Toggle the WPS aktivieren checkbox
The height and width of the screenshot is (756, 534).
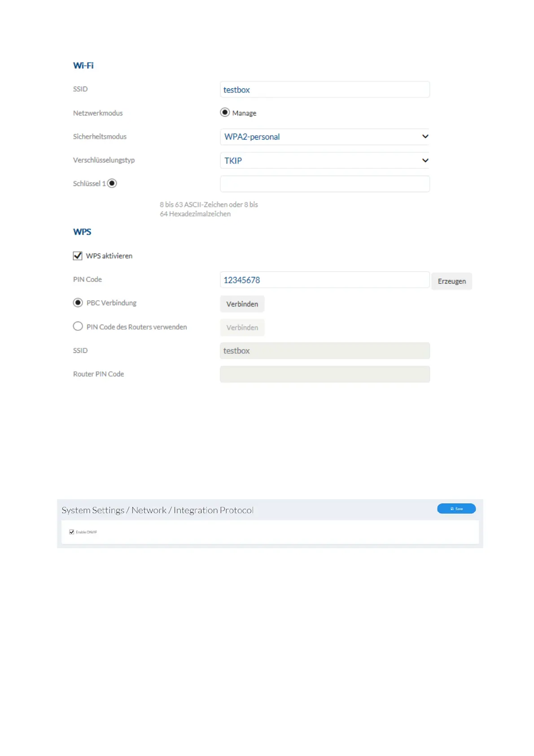[x=78, y=256]
